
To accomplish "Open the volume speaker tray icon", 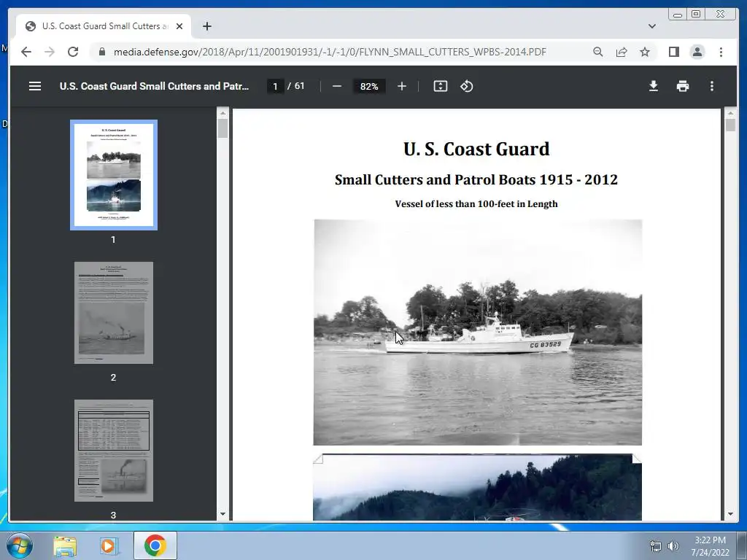I will 673,546.
